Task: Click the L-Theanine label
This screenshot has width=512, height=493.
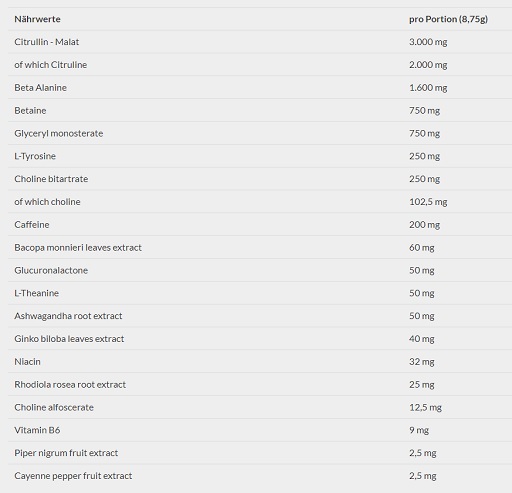Action: 36,293
